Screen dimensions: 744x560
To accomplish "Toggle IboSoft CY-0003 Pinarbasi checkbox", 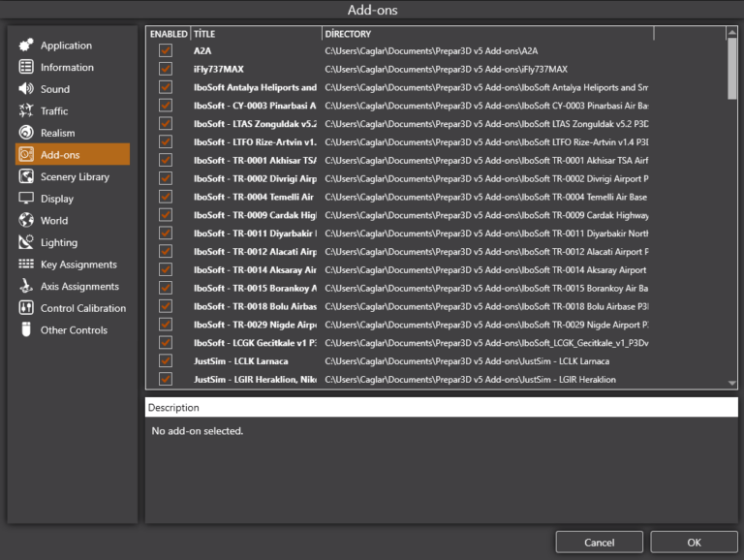I will point(165,106).
